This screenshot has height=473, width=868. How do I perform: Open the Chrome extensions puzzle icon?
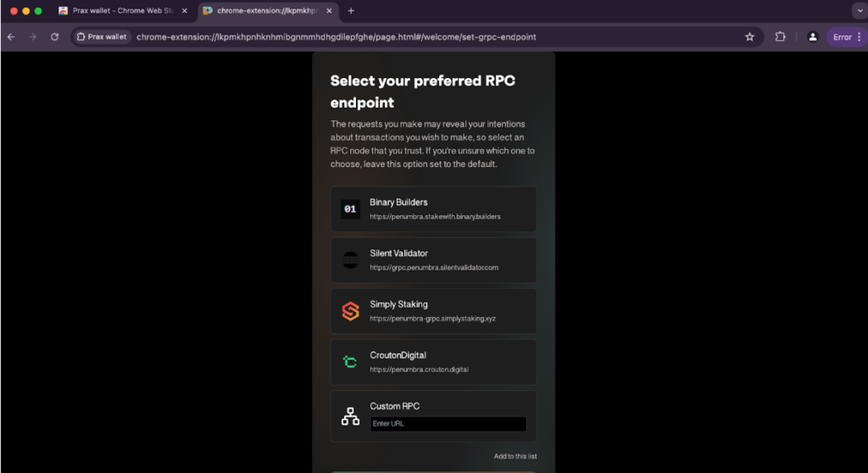(x=780, y=37)
